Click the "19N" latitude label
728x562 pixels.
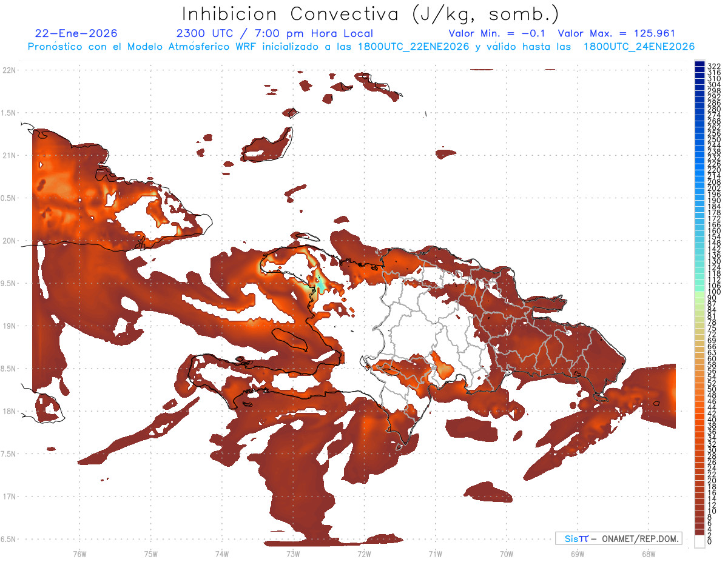coord(9,326)
